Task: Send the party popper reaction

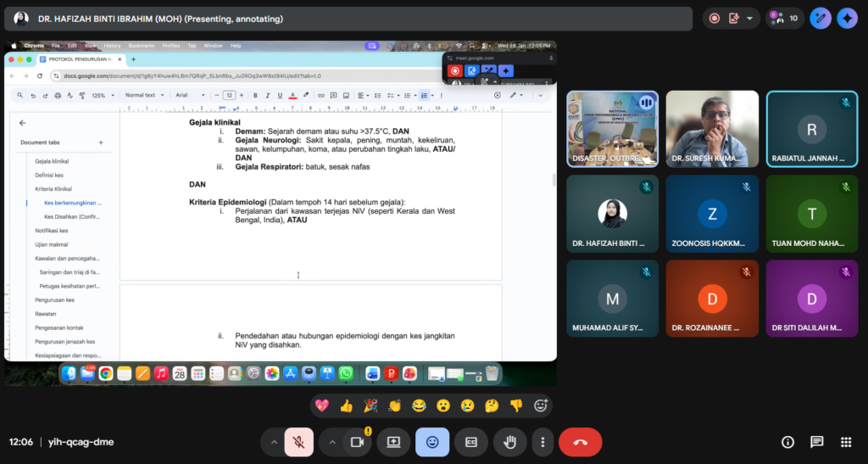Action: point(370,405)
